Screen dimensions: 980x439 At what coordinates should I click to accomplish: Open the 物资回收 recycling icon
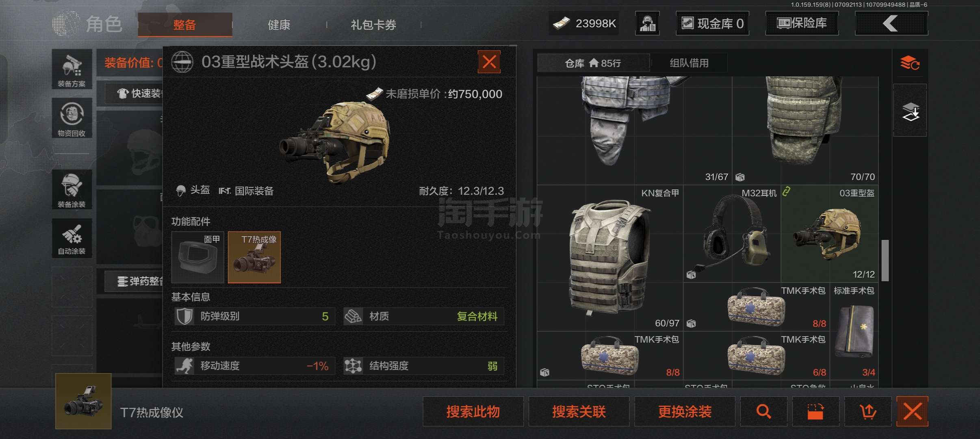[x=72, y=118]
